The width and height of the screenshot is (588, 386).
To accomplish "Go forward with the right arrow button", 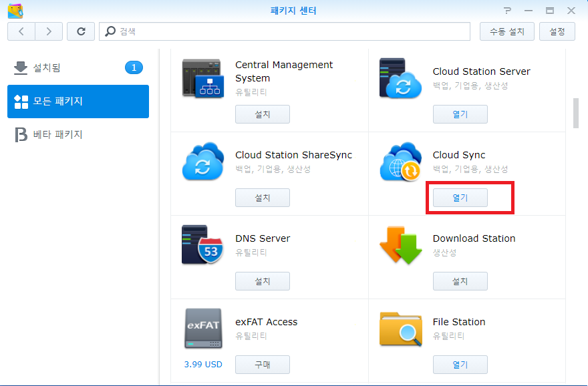I will tap(49, 31).
